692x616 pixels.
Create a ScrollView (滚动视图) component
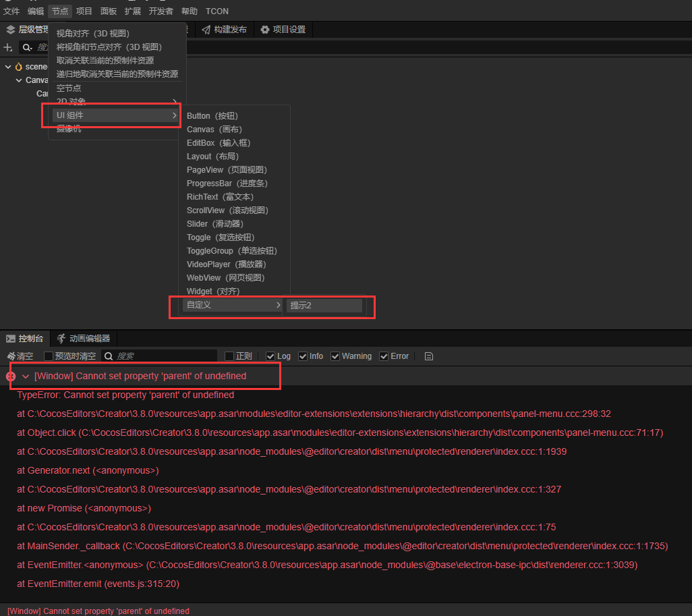tap(227, 211)
